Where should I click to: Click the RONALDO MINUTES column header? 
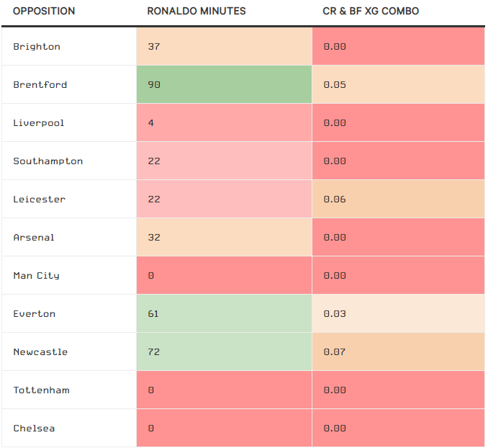tap(196, 12)
